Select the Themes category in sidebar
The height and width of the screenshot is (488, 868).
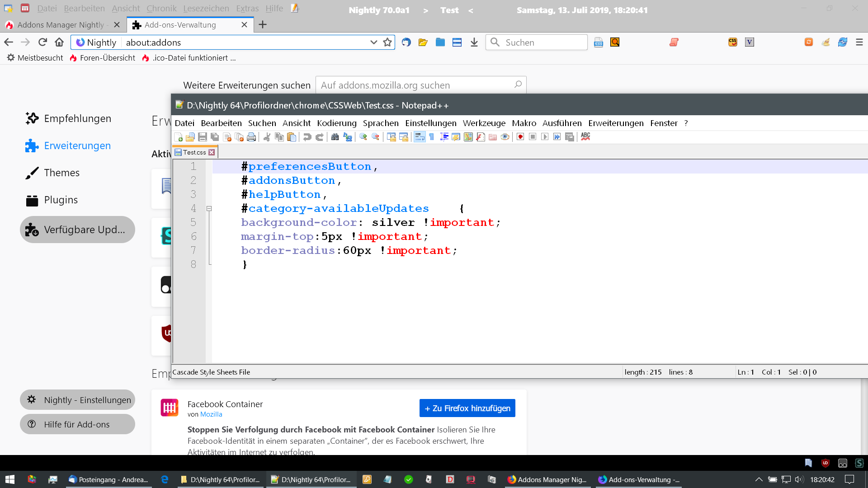(x=61, y=173)
